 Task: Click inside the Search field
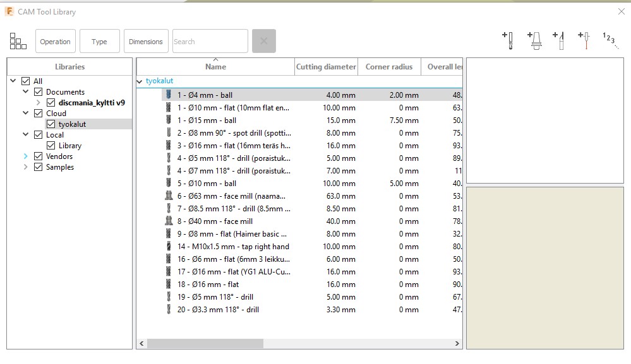tap(210, 40)
